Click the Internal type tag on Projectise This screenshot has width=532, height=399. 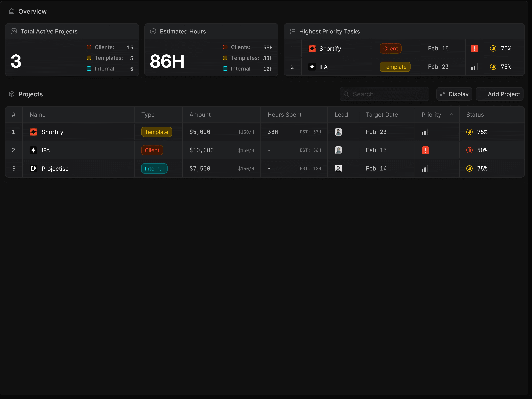[154, 168]
